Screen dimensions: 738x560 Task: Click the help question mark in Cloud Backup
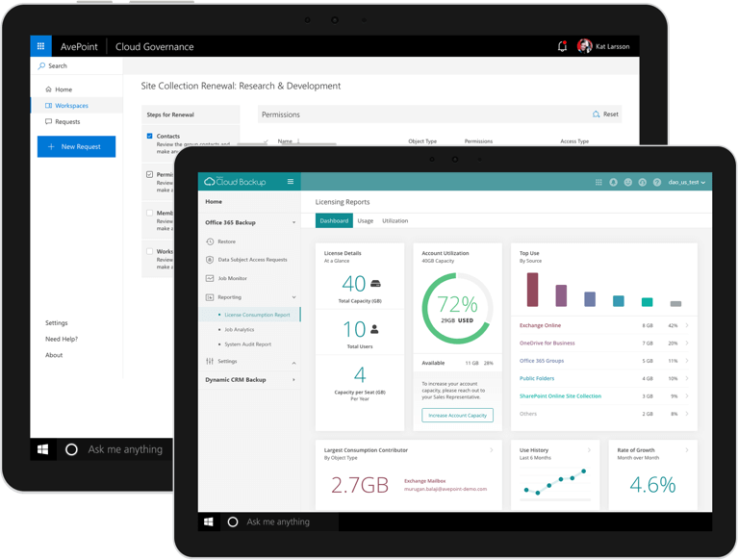pos(657,182)
